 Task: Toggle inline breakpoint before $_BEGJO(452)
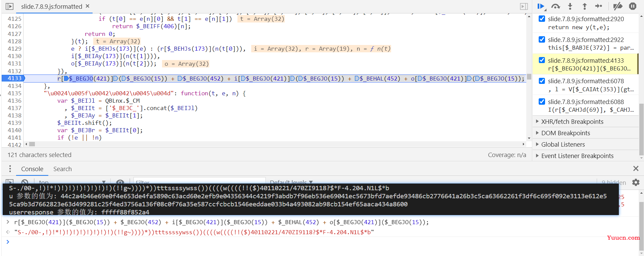click(180, 79)
